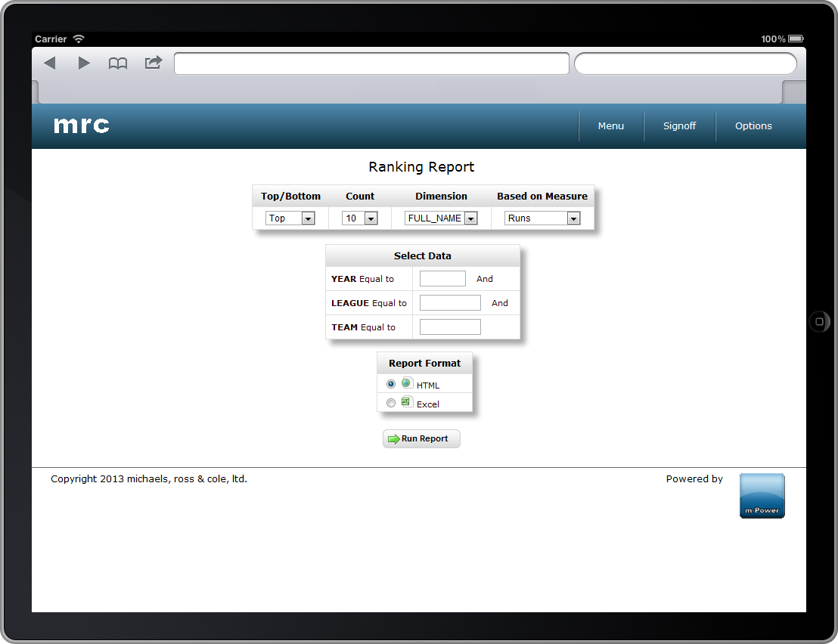838x644 pixels.
Task: Click the green arrow icon on Run Report
Action: pyautogui.click(x=394, y=438)
